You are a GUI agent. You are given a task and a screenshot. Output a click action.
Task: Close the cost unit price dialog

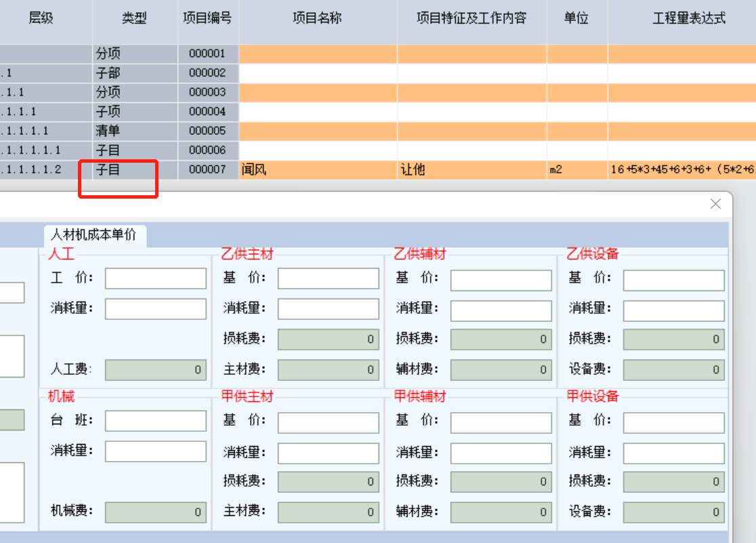point(715,204)
